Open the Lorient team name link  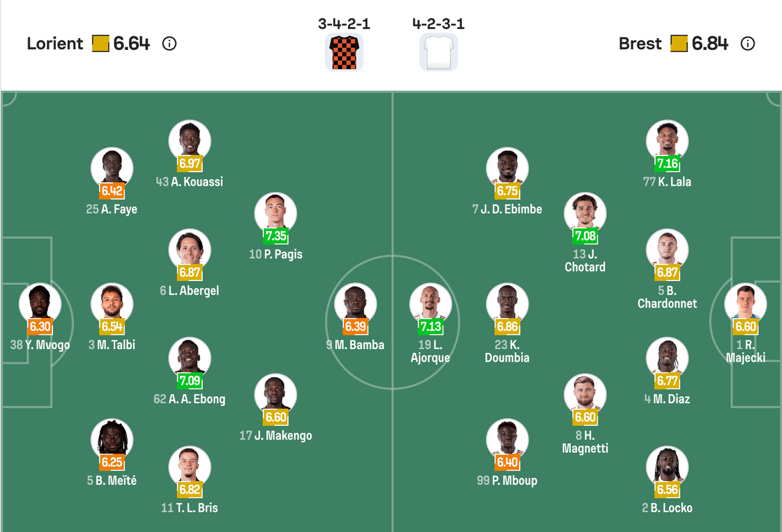[x=55, y=43]
